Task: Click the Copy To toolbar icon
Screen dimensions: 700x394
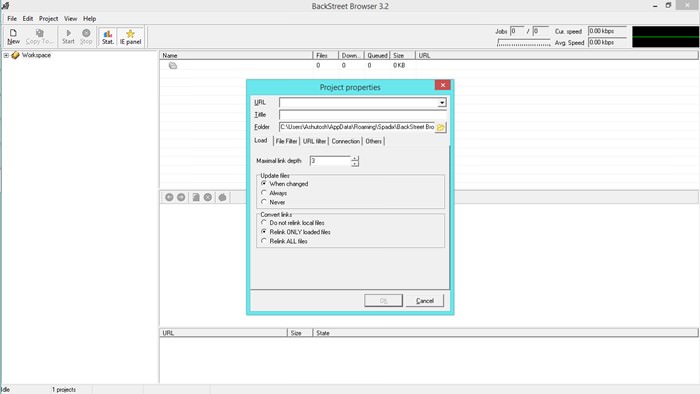Action: 39,36
